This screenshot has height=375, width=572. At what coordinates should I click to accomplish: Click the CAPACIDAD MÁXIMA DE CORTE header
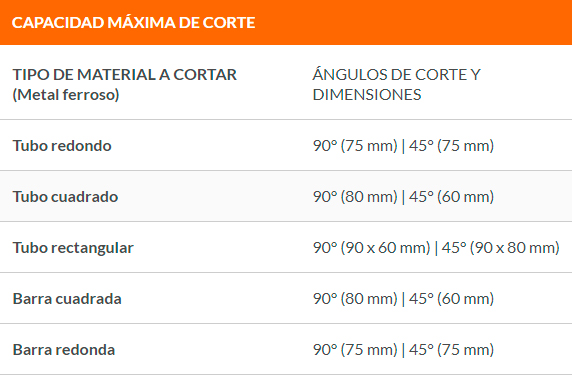click(x=134, y=23)
